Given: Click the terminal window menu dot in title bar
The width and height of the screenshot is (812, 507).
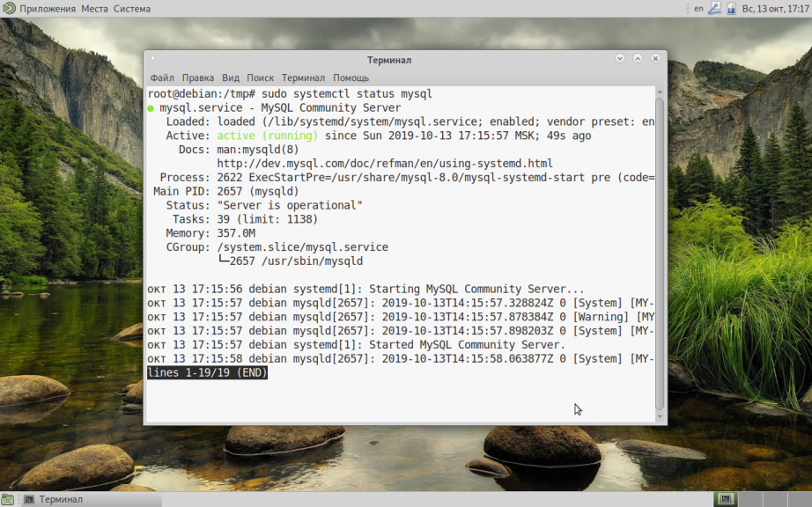Looking at the screenshot, I should point(154,59).
